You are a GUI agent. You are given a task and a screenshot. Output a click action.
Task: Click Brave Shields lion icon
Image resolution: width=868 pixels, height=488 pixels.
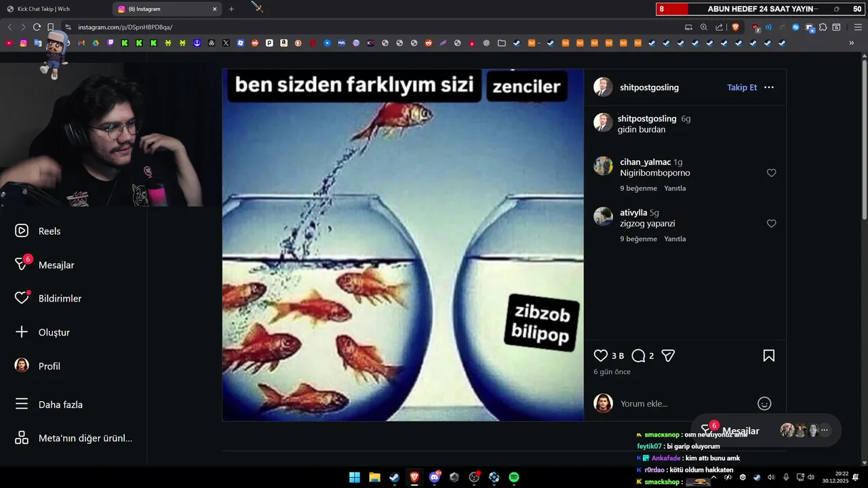735,27
